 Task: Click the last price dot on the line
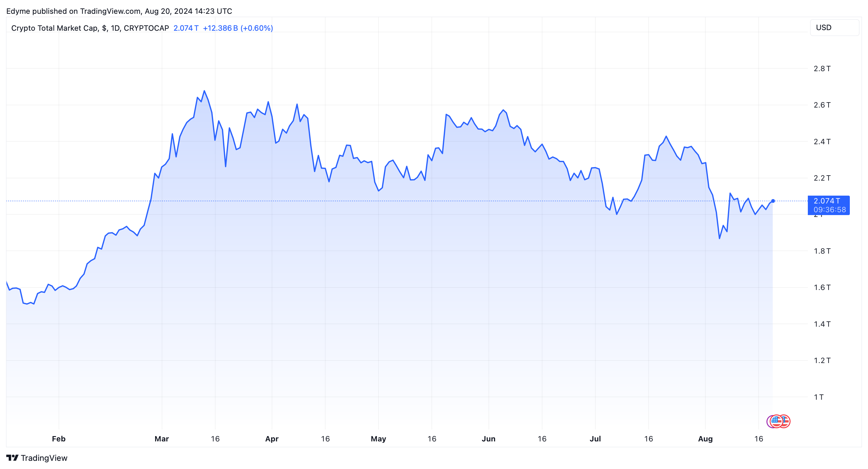pos(773,201)
